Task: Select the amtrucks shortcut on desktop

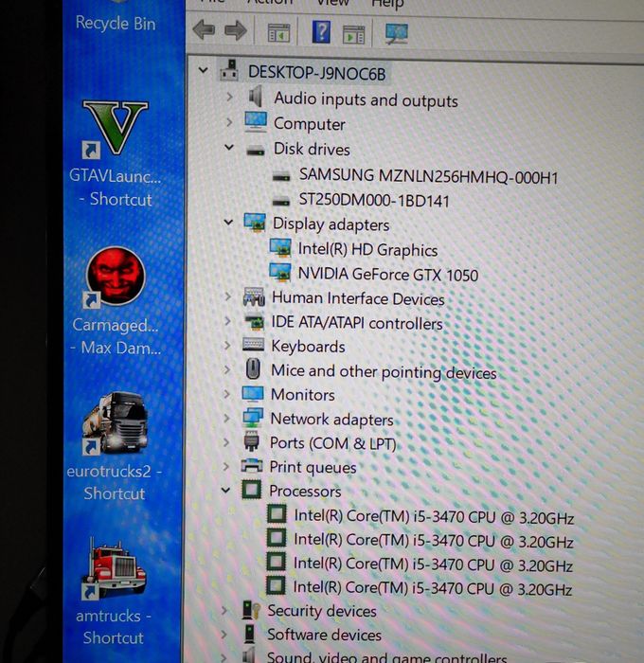Action: pos(113,592)
